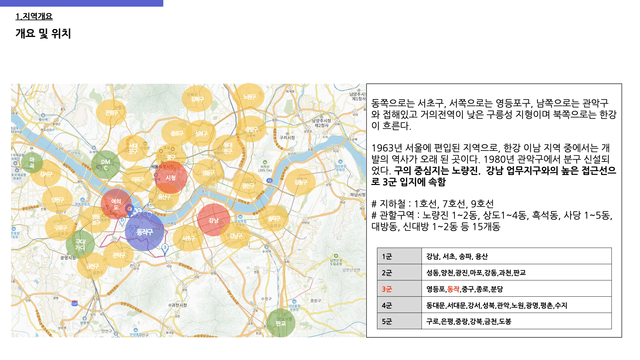The height and width of the screenshot is (360, 640).
Task: Select the yellow 관악구 circle marker
Action: click(x=118, y=255)
